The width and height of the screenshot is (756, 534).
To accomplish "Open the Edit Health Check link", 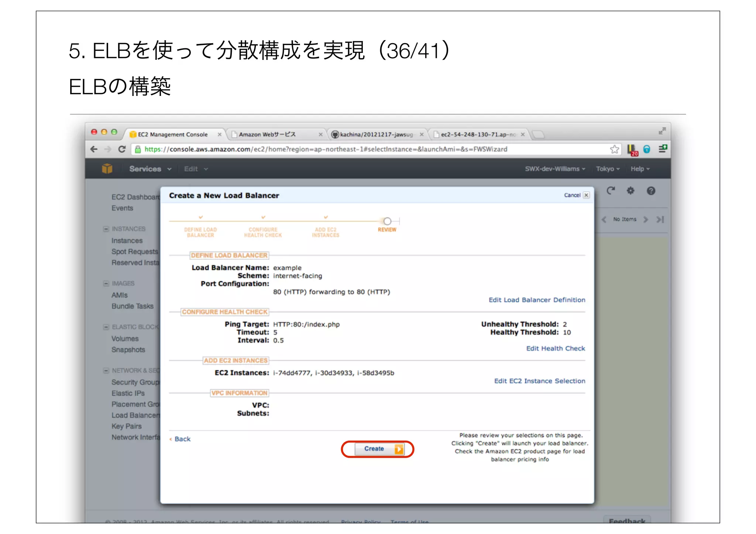I will pos(556,348).
